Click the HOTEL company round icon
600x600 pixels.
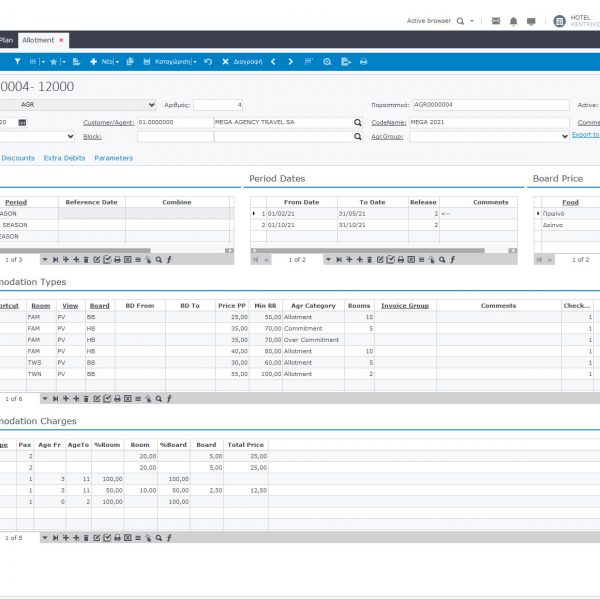[x=559, y=21]
